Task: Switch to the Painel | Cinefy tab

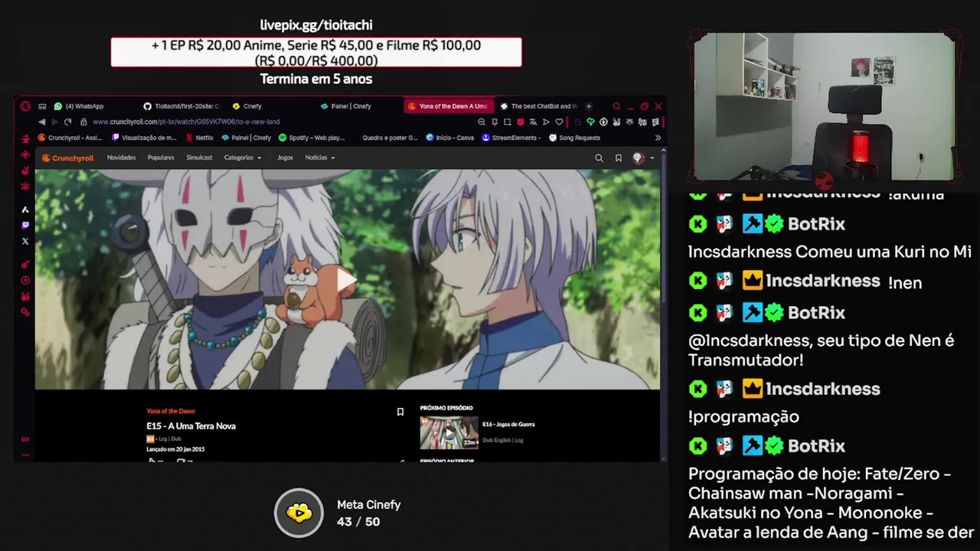Action: (x=346, y=106)
